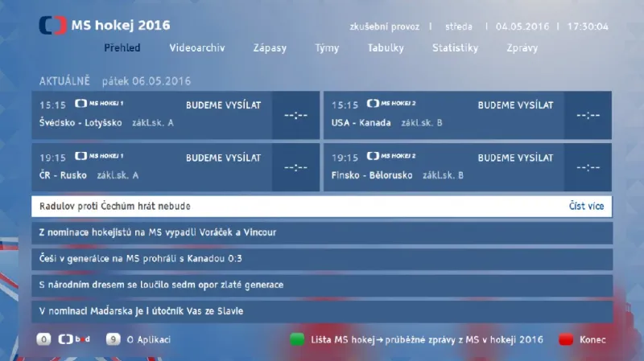Click the score box of USA - Kanada
The height and width of the screenshot is (361, 644).
[x=588, y=115]
